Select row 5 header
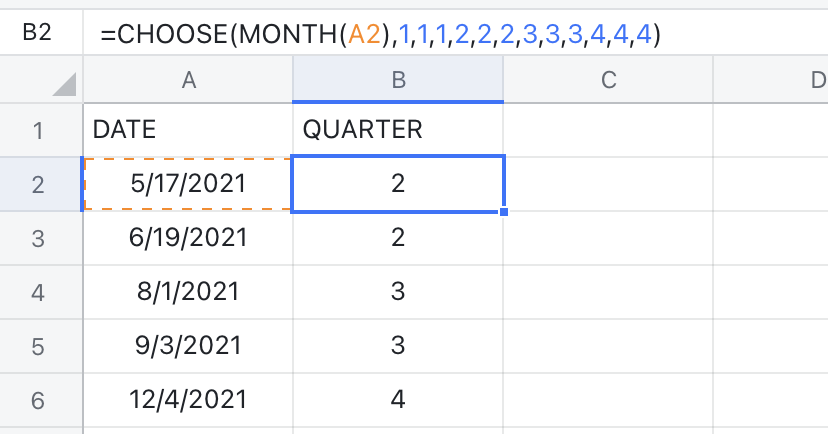 click(40, 345)
